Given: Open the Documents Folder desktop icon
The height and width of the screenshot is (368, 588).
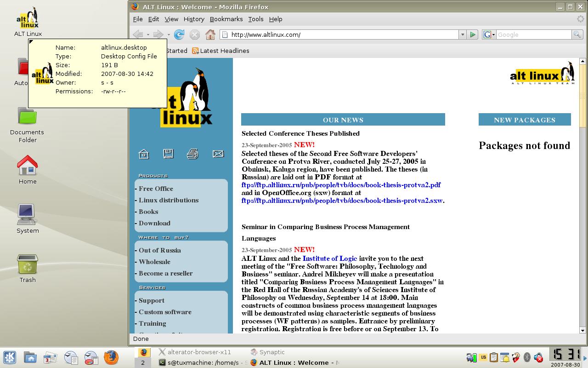Looking at the screenshot, I should [28, 125].
